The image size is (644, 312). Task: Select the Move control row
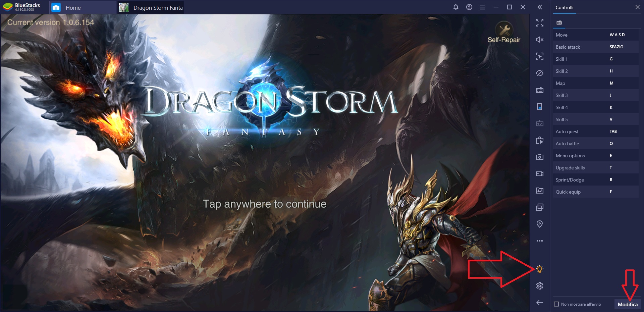pos(596,35)
